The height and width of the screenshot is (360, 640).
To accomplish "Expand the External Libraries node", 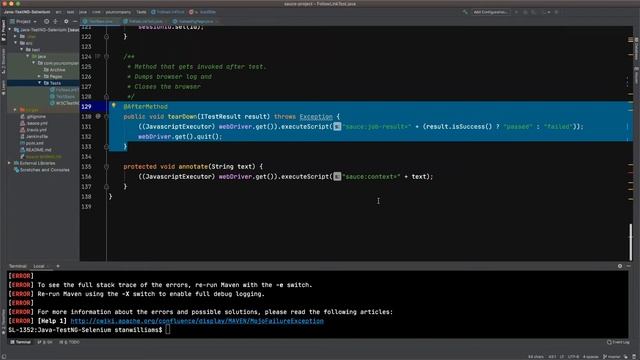I will pos(10,163).
